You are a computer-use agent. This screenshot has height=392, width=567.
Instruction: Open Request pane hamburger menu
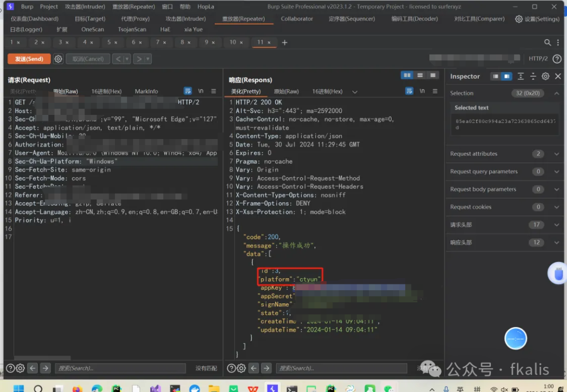click(214, 91)
